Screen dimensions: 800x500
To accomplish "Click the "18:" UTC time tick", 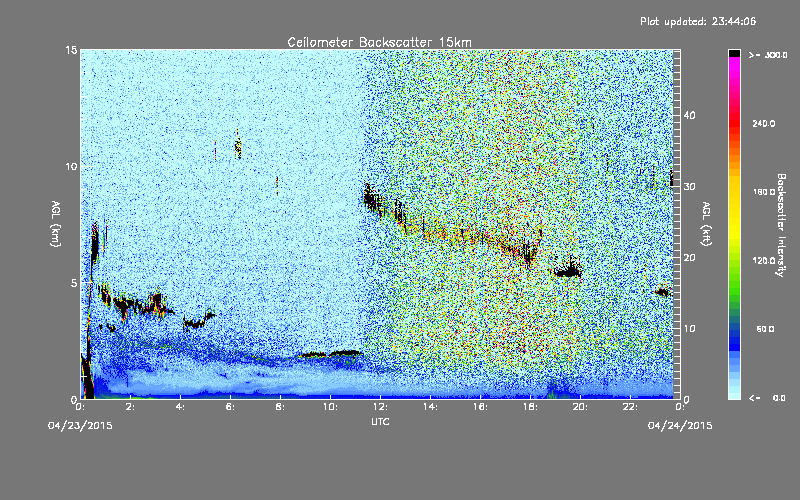I will pos(530,407).
